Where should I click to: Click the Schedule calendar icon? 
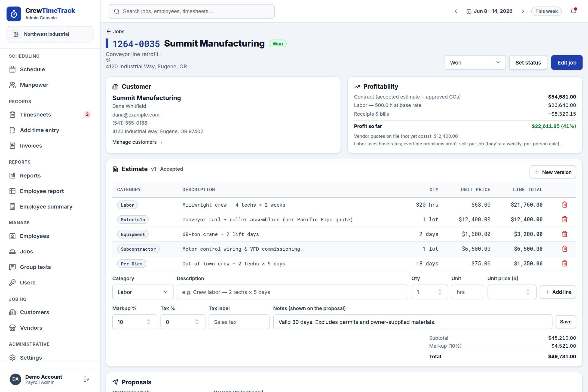coord(13,69)
